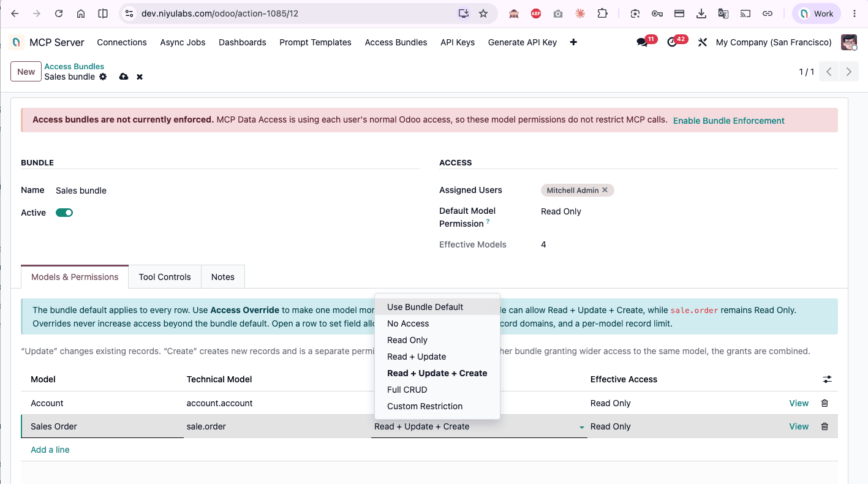868x484 pixels.
Task: Click the browser address bar URL
Action: [220, 13]
